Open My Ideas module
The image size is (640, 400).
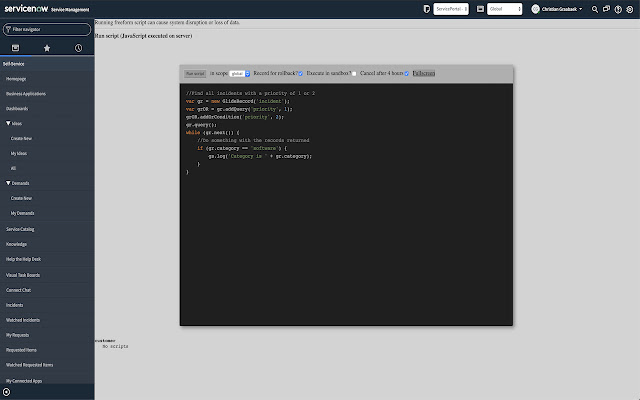coord(19,153)
